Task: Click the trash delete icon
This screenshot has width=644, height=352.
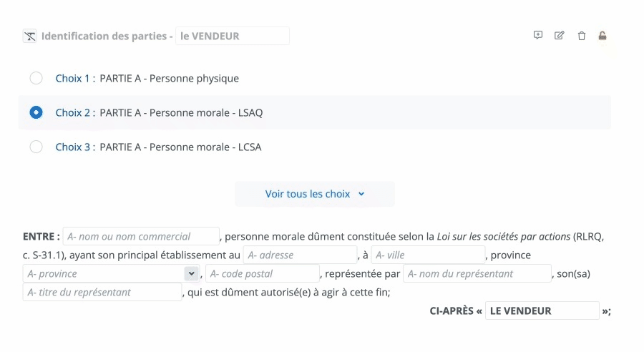Action: (x=582, y=36)
